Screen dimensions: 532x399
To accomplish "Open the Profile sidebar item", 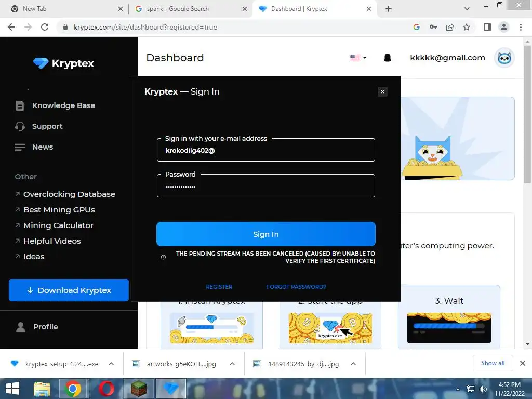I will click(x=46, y=327).
